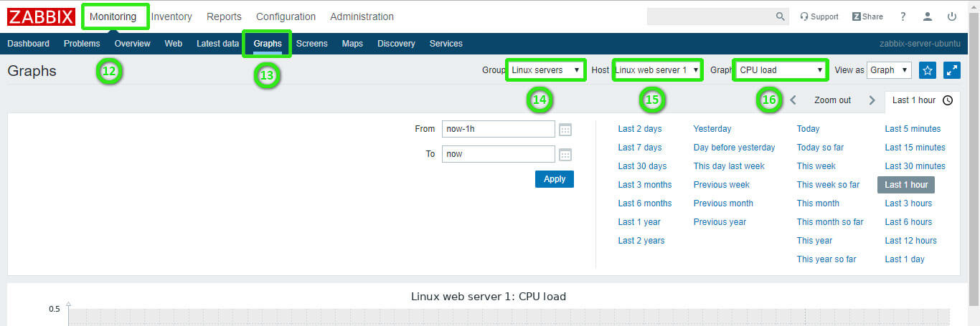This screenshot has width=980, height=326.
Task: Go to Dashboard submenu
Action: click(x=29, y=44)
